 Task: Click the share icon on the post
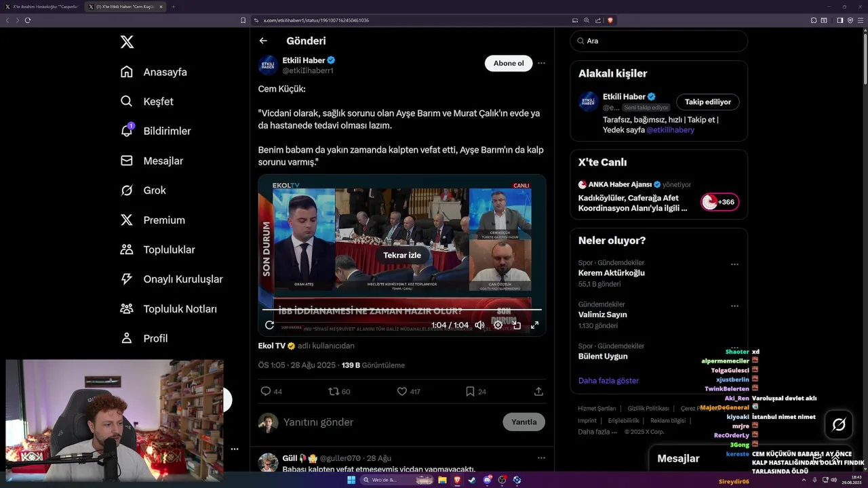tap(538, 392)
